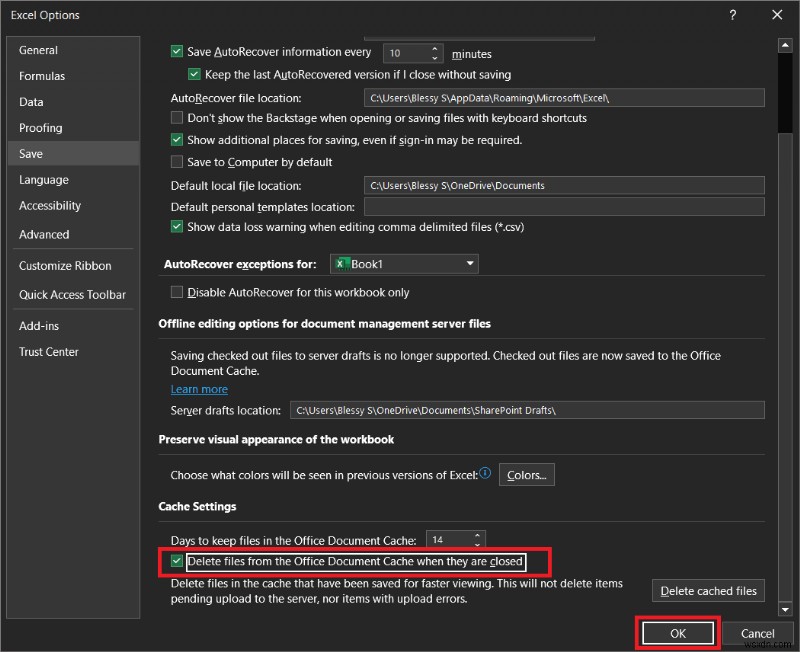Click the AutoRecover file location field
The width and height of the screenshot is (800, 652).
564,98
